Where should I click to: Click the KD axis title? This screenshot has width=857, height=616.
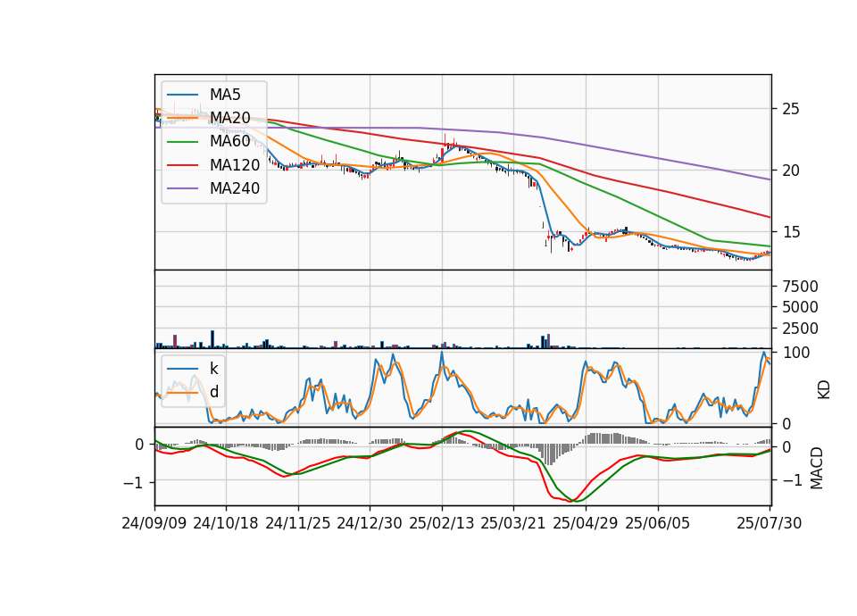tap(824, 390)
